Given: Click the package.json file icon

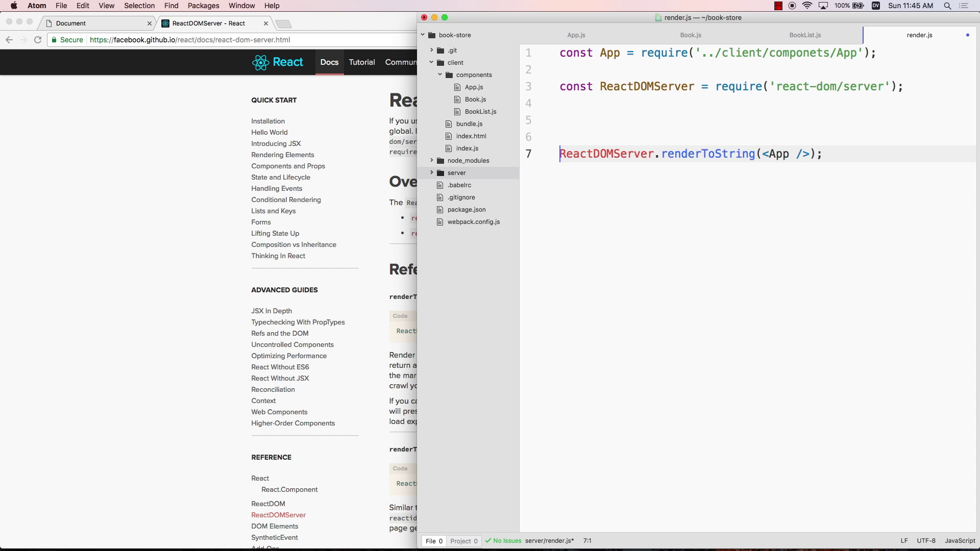Looking at the screenshot, I should tap(440, 210).
